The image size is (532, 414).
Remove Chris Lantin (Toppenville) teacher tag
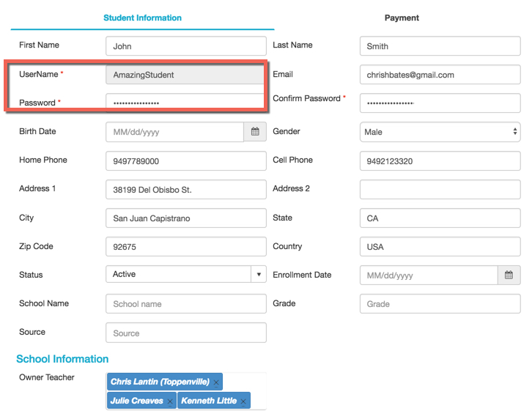tap(216, 382)
